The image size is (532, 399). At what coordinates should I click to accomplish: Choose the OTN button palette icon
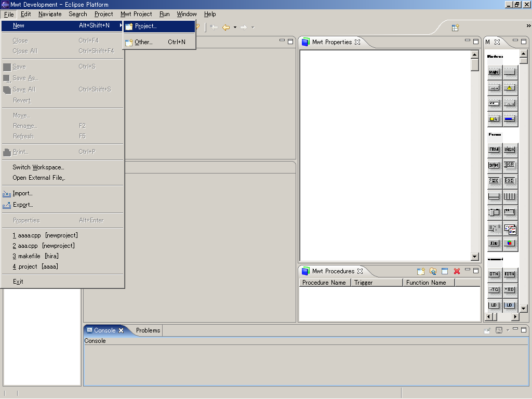pyautogui.click(x=494, y=274)
